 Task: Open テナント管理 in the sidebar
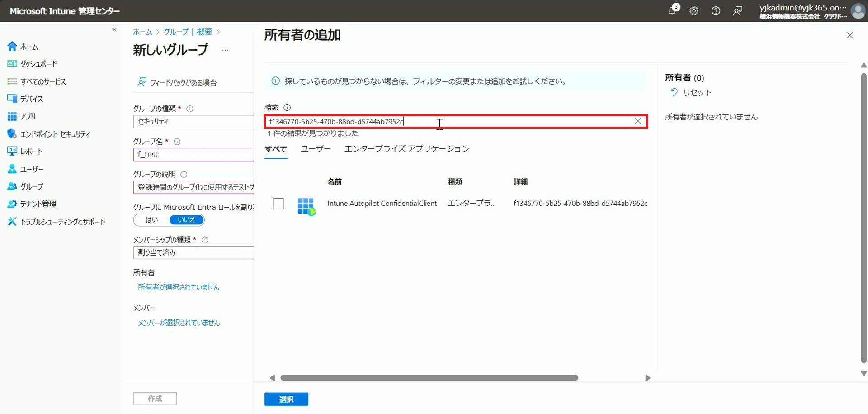pyautogui.click(x=32, y=204)
